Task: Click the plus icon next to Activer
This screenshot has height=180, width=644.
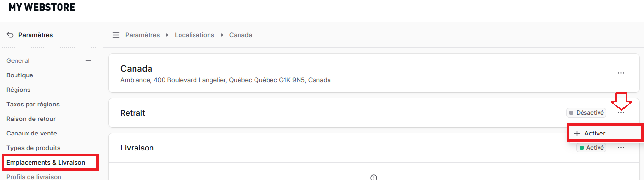Action: pos(577,133)
